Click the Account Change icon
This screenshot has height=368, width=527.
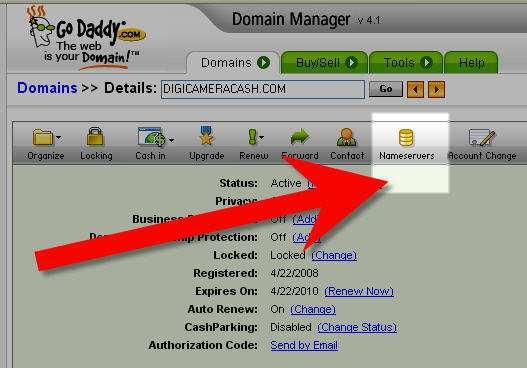click(482, 137)
